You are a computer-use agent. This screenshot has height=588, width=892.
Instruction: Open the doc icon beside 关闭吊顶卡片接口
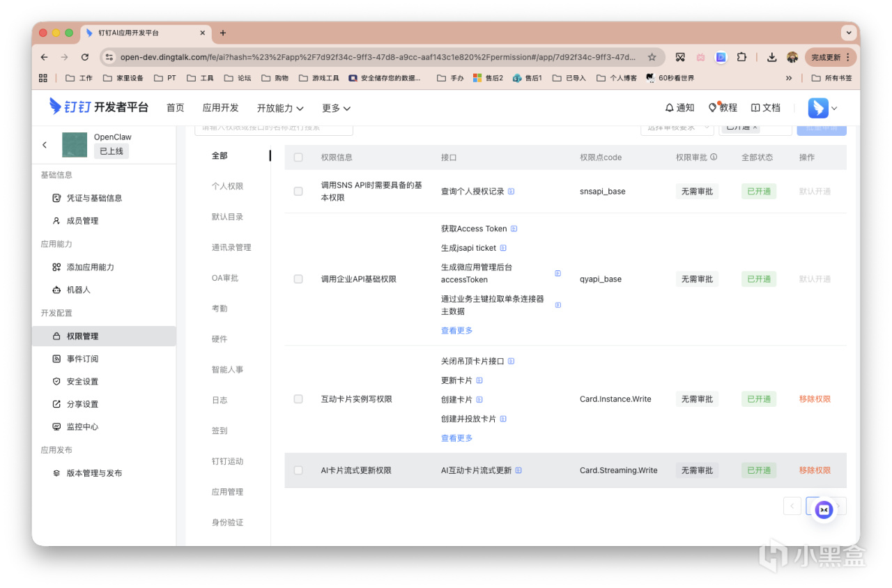pyautogui.click(x=511, y=362)
